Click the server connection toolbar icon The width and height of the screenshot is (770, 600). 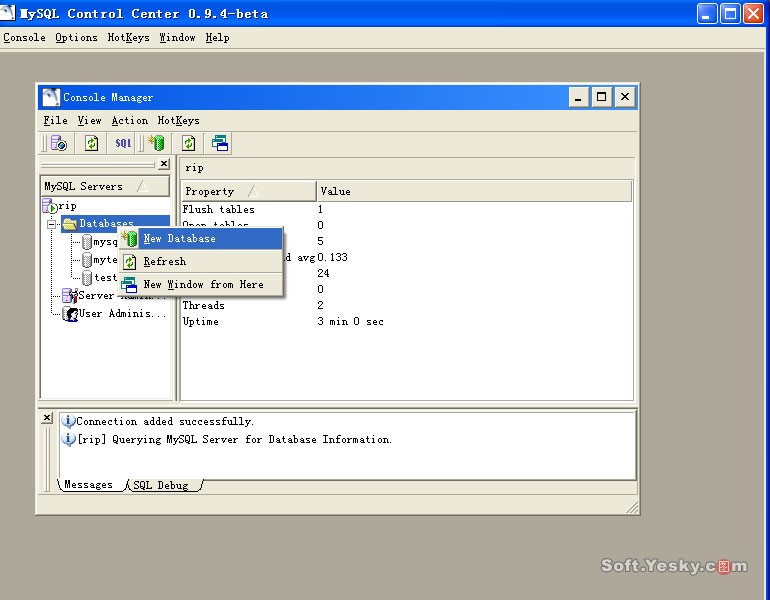[58, 143]
